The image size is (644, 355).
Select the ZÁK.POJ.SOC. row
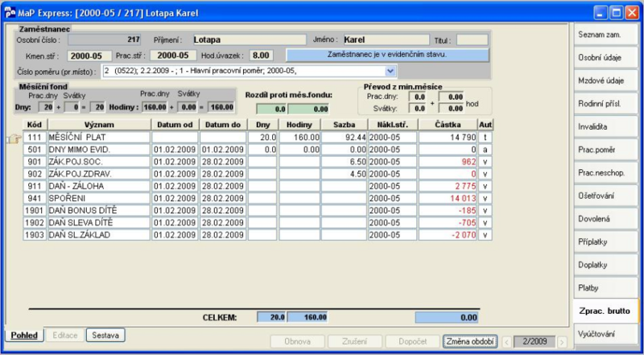click(258, 162)
